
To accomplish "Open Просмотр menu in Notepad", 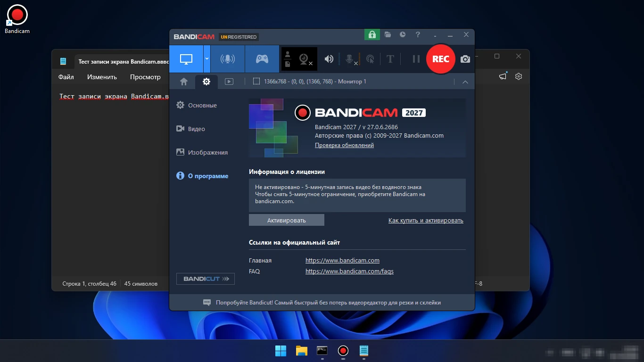I will pos(145,77).
